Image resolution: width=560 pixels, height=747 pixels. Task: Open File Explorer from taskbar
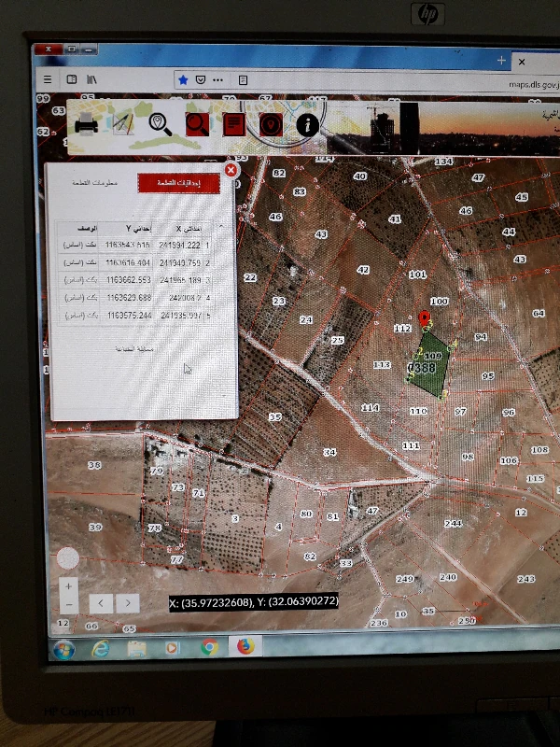[136, 648]
